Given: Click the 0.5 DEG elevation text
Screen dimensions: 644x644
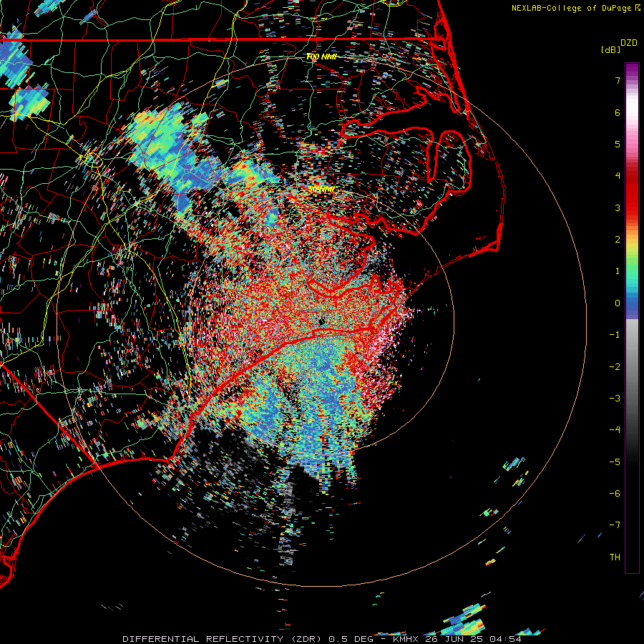Looking at the screenshot, I should 351,639.
